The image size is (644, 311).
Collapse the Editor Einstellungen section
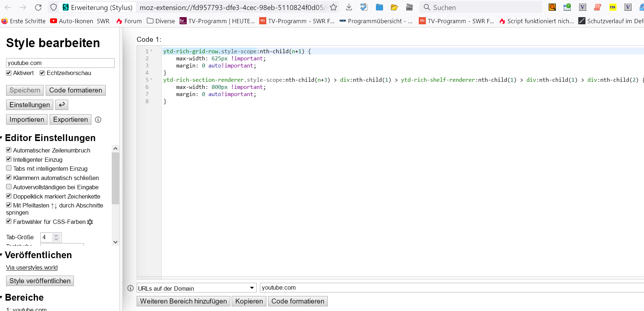click(x=1, y=138)
